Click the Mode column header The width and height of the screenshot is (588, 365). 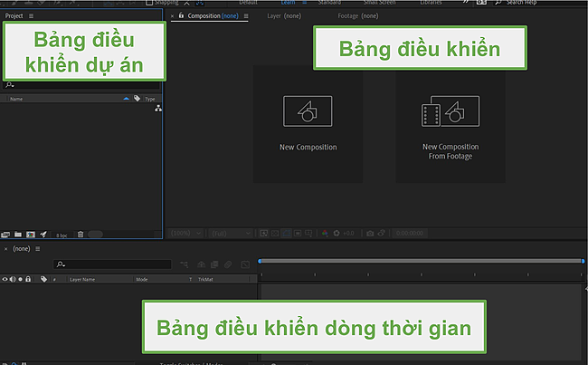(142, 279)
